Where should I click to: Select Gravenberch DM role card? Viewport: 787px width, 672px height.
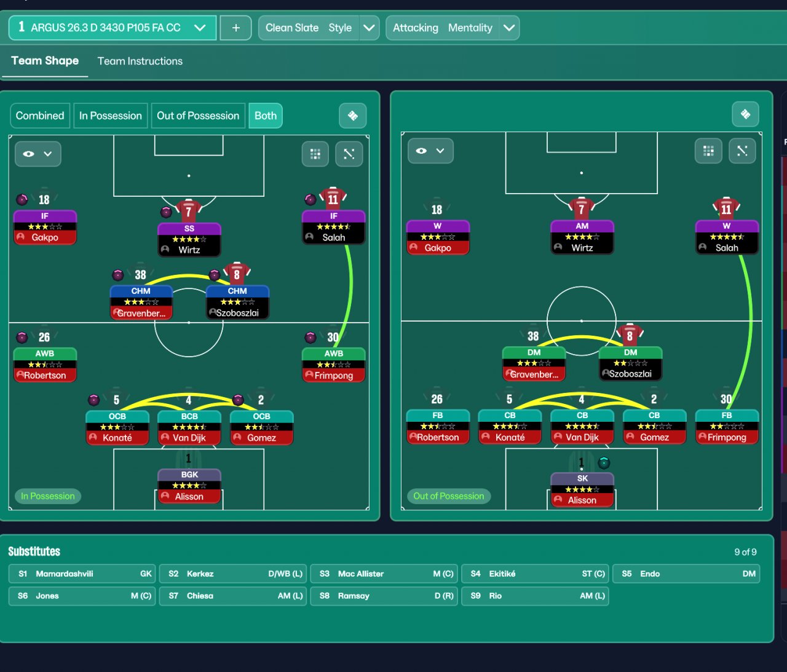(534, 364)
